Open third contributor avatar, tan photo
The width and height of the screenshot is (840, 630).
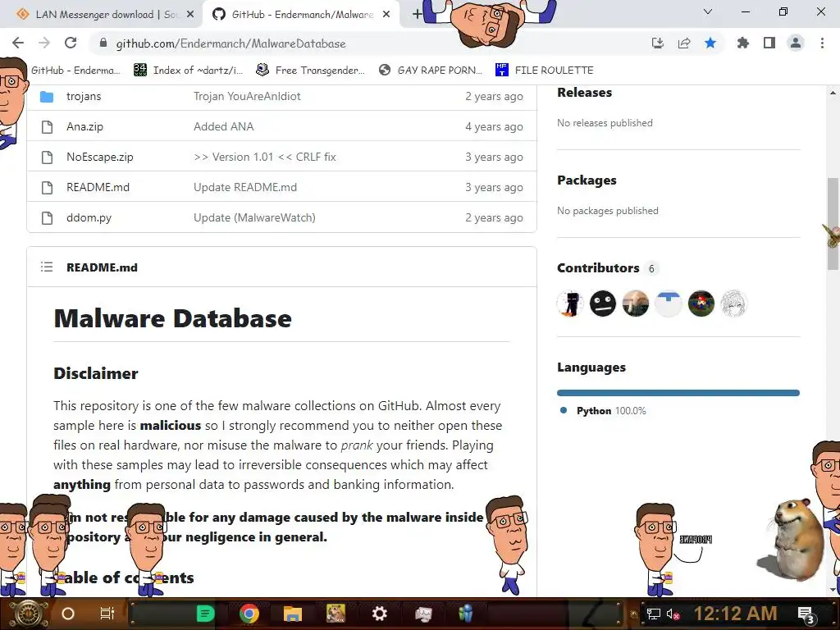(x=636, y=304)
